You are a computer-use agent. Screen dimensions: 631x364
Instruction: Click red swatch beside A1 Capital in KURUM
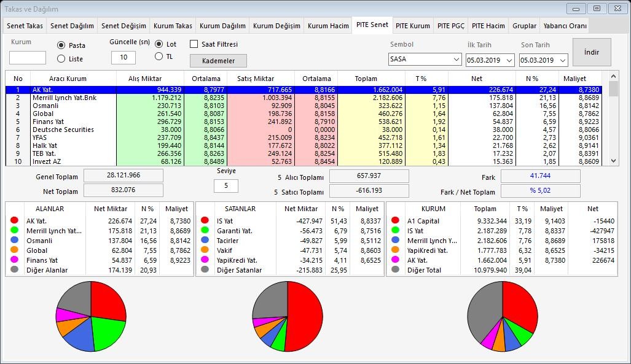coord(395,220)
